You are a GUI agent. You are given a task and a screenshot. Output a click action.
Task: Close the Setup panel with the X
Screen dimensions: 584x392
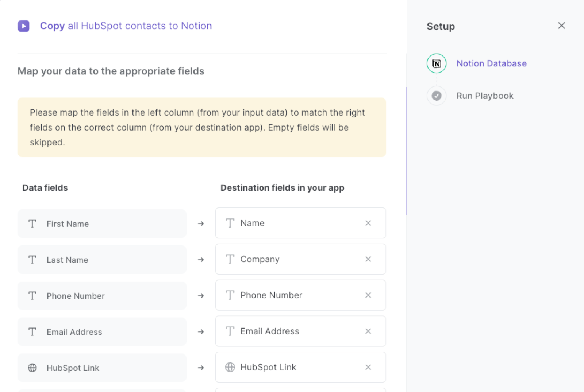coord(561,26)
